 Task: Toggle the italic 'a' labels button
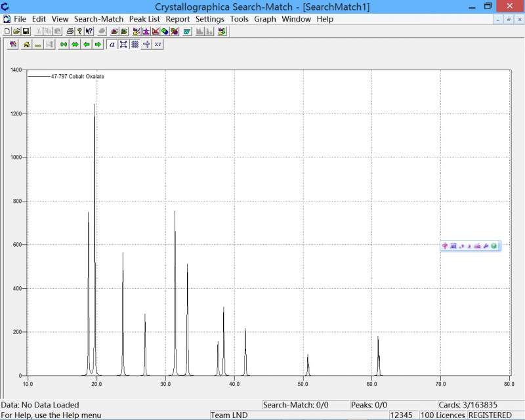pos(112,45)
